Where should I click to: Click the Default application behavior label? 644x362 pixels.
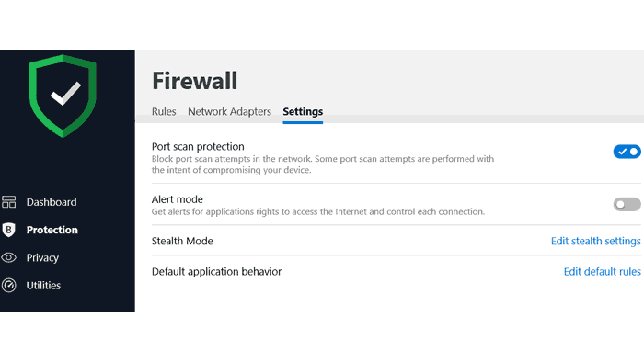(x=216, y=271)
